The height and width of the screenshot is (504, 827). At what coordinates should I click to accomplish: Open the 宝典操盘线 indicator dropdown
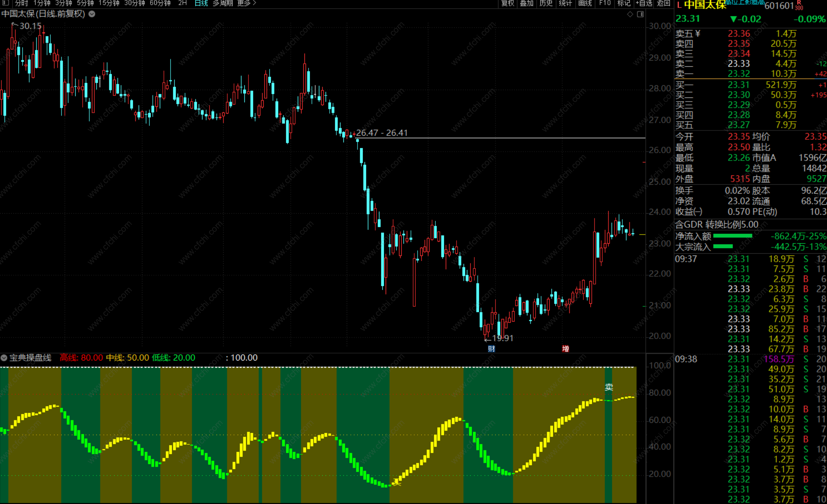click(4, 358)
